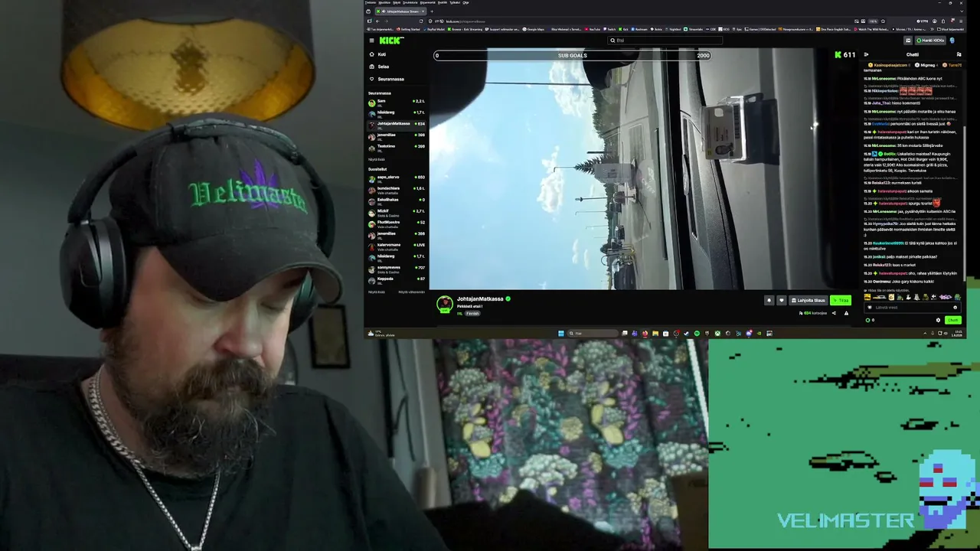The image size is (980, 551).
Task: Open the Näytä menu in the menu bar
Action: 397,2
